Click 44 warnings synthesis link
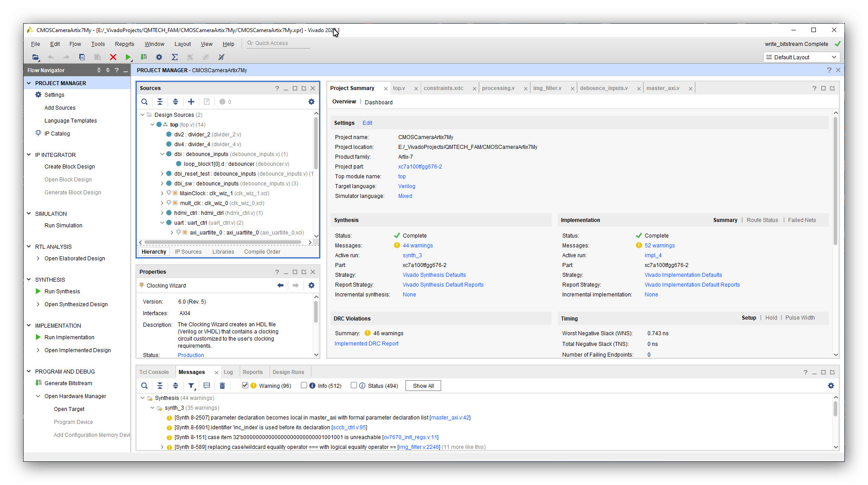 418,245
